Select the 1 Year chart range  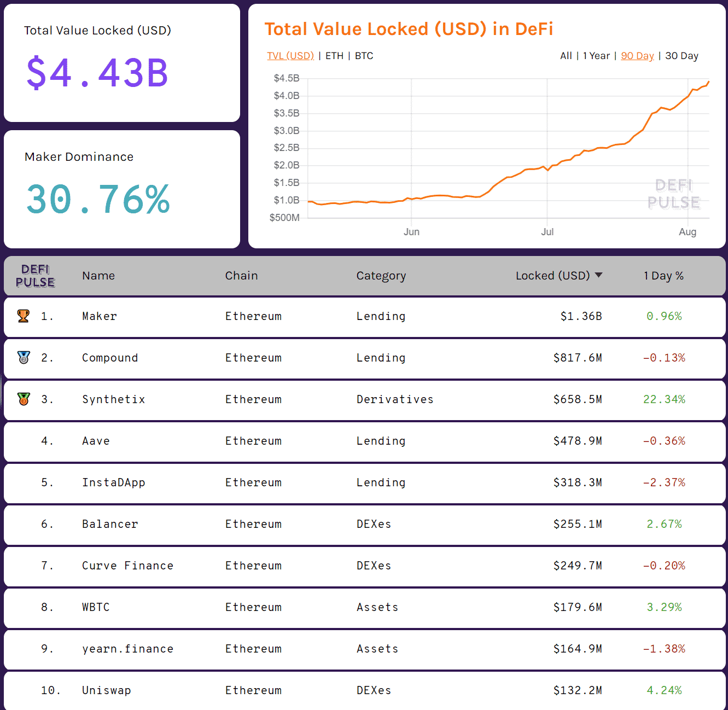[x=596, y=56]
